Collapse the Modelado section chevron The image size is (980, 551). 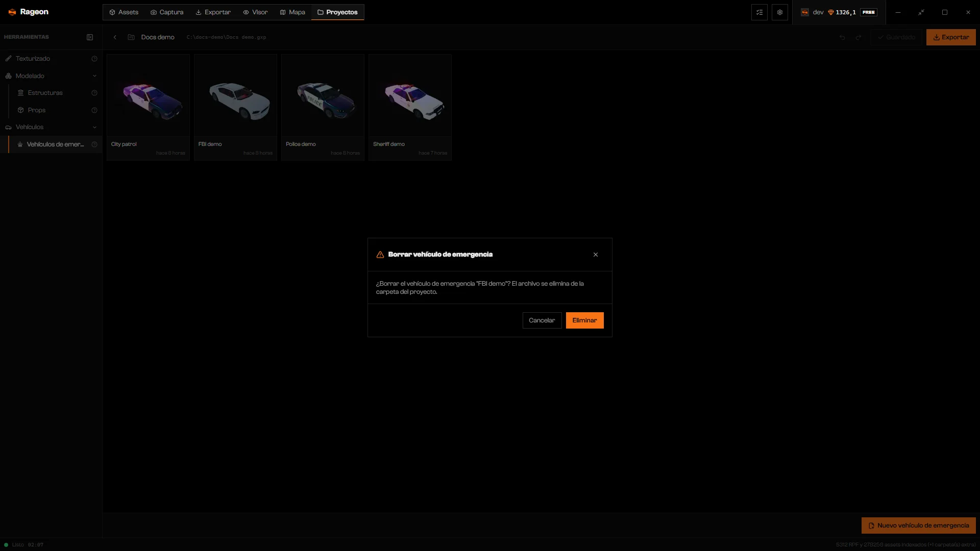point(94,76)
